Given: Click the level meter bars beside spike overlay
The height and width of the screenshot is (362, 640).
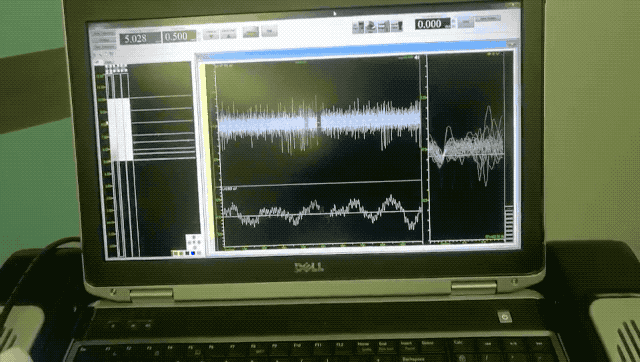Looking at the screenshot, I should (x=509, y=224).
